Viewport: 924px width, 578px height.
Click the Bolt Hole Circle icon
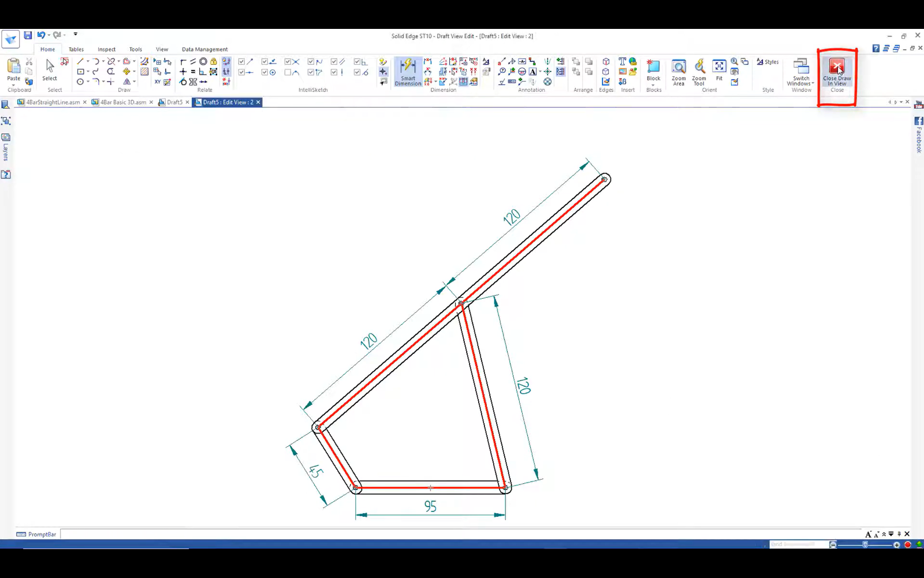pyautogui.click(x=547, y=81)
